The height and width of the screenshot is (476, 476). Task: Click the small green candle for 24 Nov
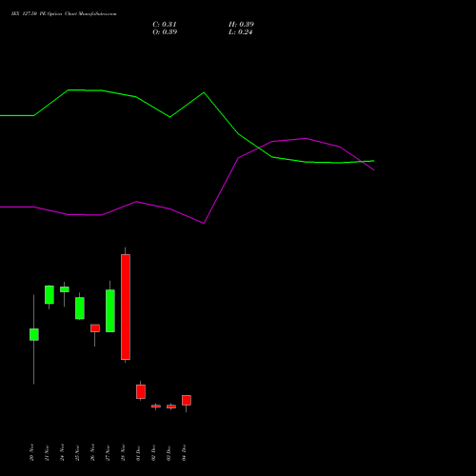point(65,289)
